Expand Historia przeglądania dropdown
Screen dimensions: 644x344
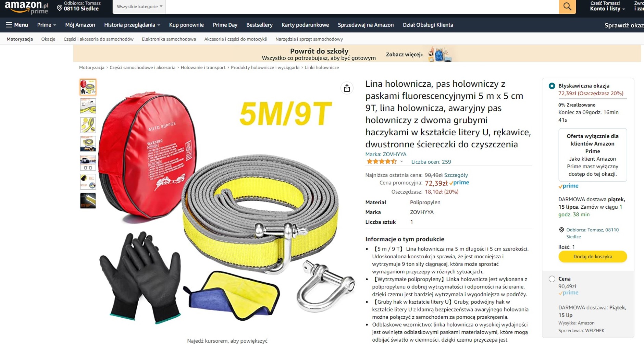tap(132, 25)
